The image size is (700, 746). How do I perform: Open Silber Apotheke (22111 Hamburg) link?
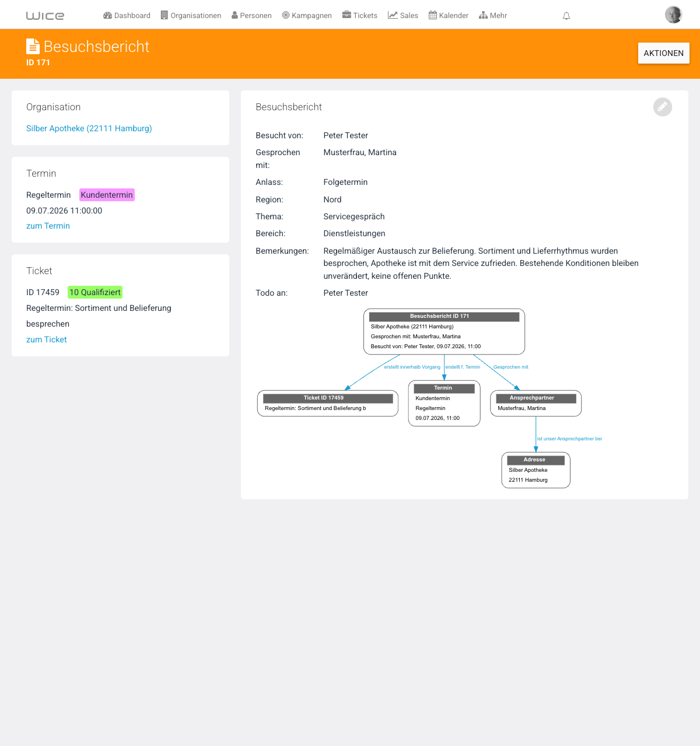coord(89,128)
